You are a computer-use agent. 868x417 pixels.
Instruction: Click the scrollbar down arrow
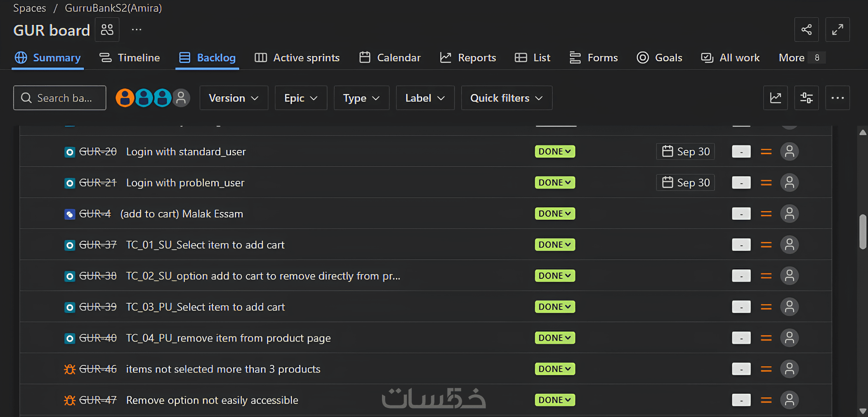[x=863, y=411]
